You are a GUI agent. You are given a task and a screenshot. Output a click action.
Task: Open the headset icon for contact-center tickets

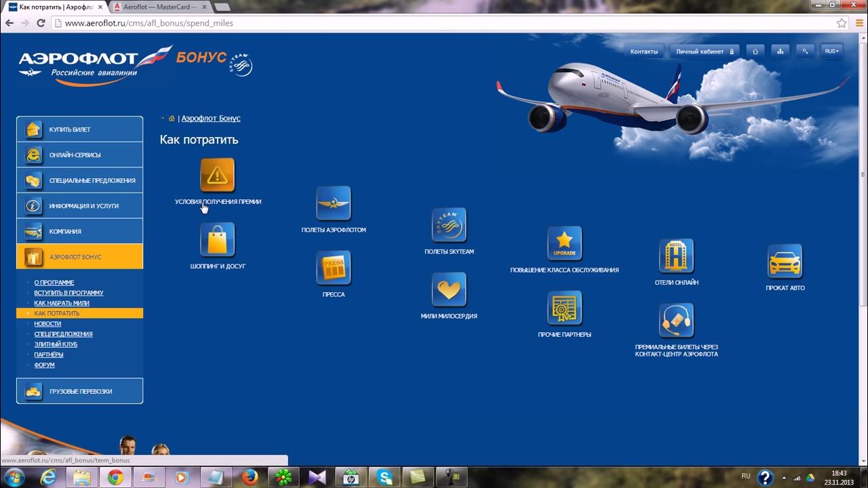tap(676, 320)
